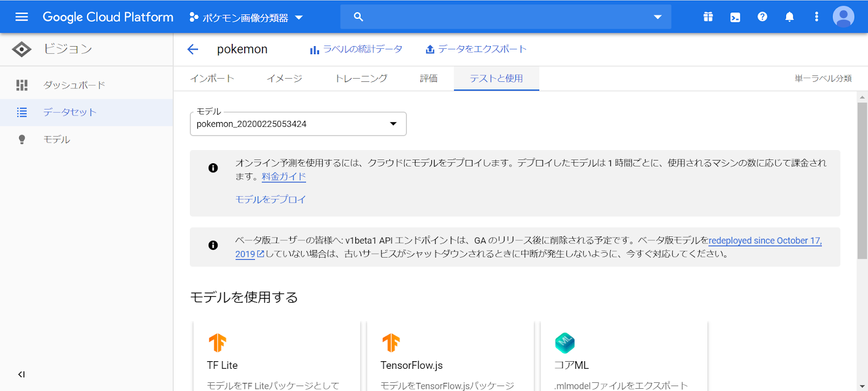This screenshot has height=391, width=868.
Task: Open ラベルの統計データ
Action: coord(362,49)
